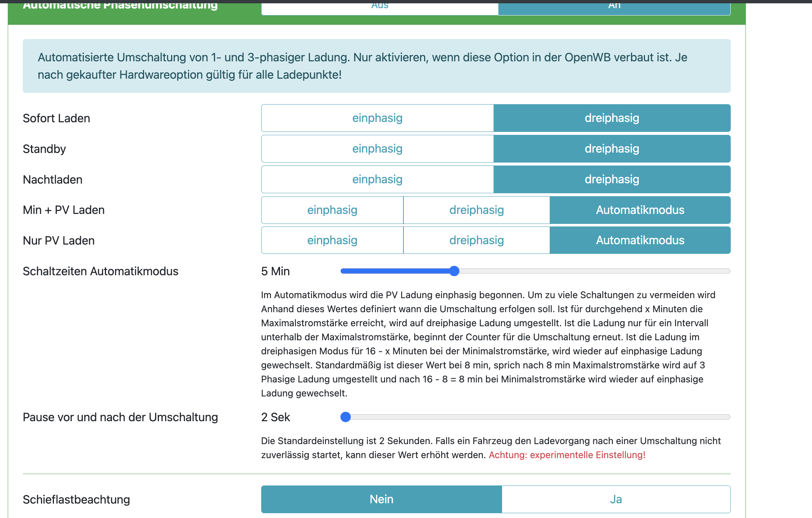Switch Nachtladen to einphasig
Image resolution: width=812 pixels, height=518 pixels.
377,180
